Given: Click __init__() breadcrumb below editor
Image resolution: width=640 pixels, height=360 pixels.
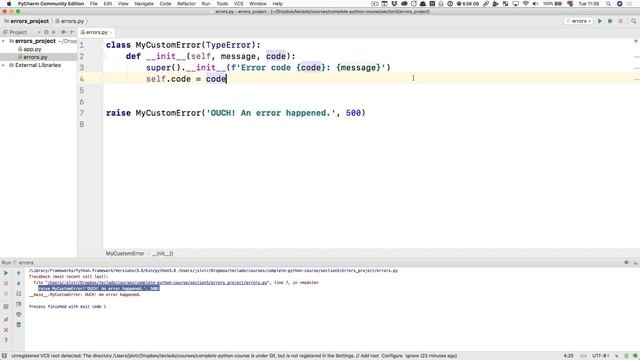Looking at the screenshot, I should pyautogui.click(x=162, y=253).
